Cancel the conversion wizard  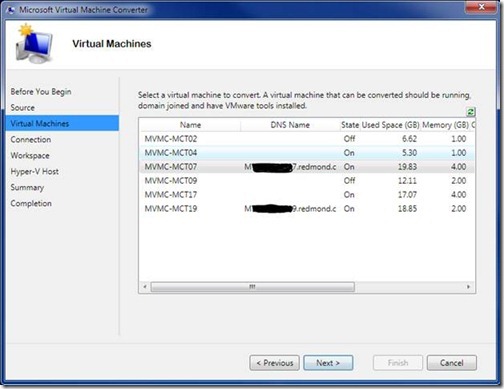[452, 363]
